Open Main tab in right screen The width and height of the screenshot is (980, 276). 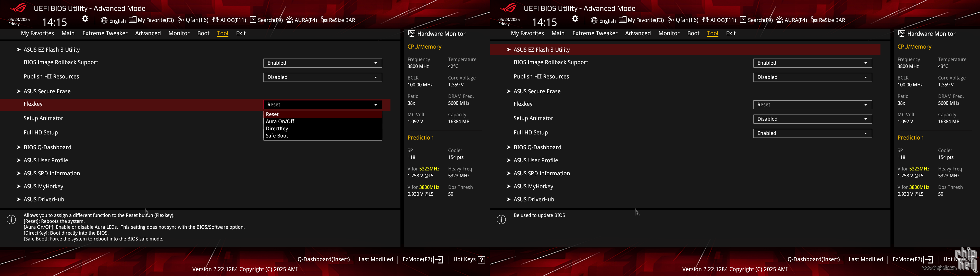pos(558,33)
